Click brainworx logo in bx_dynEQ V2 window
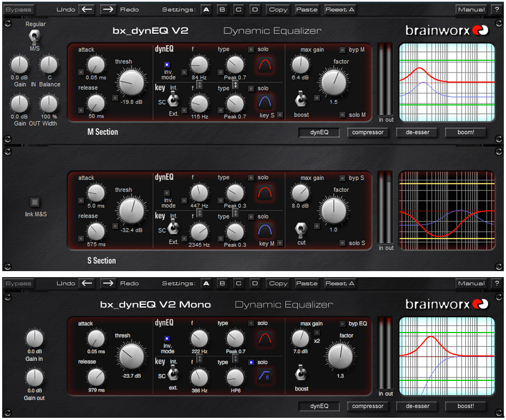The width and height of the screenshot is (506, 420). (x=447, y=30)
